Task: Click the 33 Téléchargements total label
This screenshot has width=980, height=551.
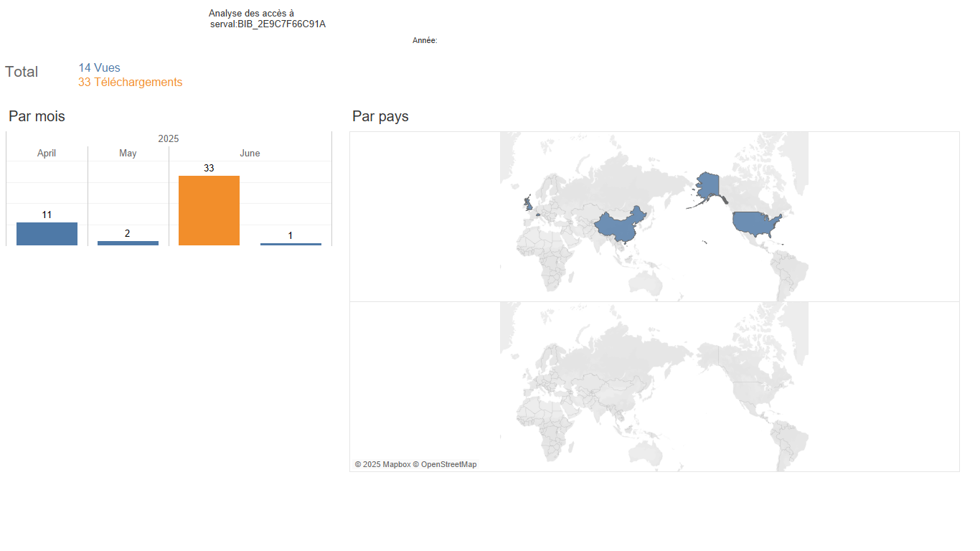Action: [130, 83]
